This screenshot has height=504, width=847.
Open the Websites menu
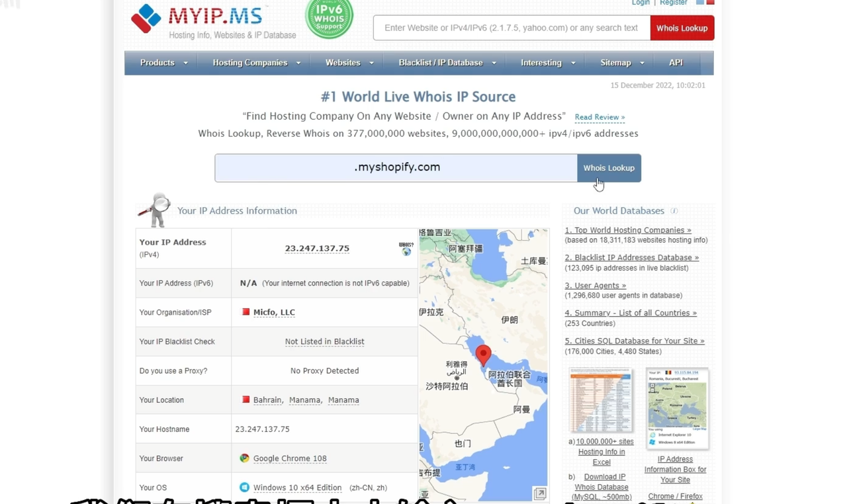click(x=349, y=63)
